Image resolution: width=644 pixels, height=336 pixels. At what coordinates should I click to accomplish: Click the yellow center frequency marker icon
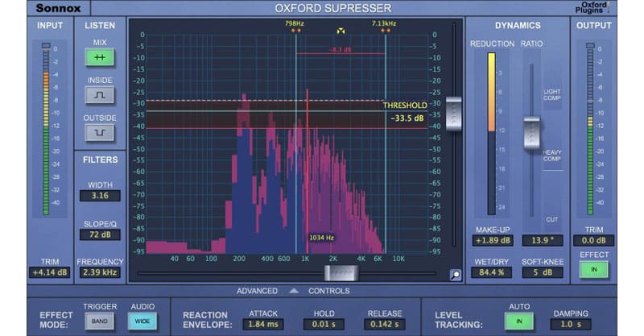pos(341,31)
